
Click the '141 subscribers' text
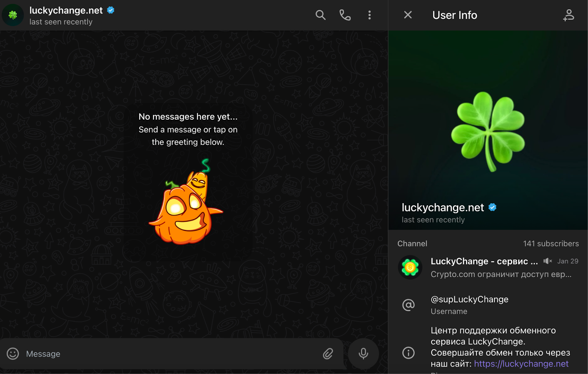tap(551, 243)
